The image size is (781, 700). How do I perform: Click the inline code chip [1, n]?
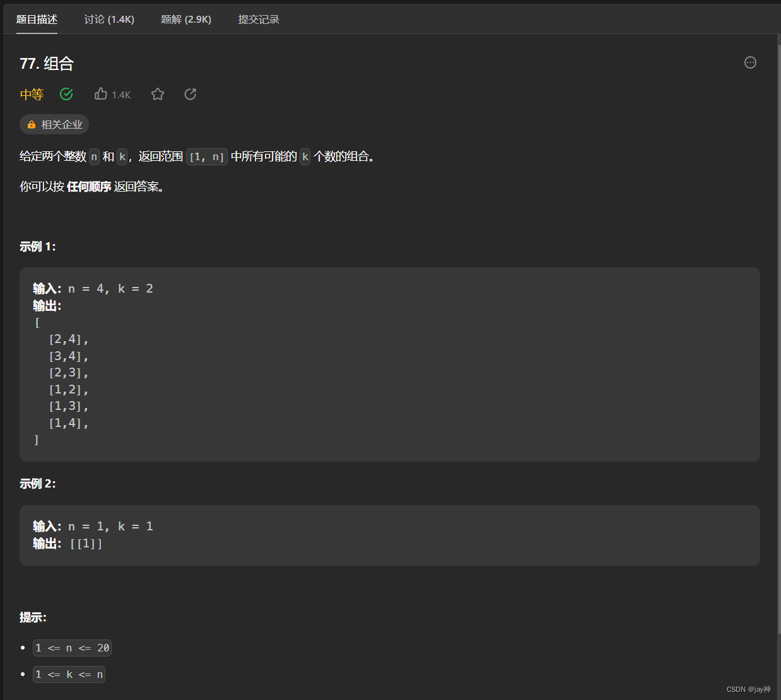point(206,156)
